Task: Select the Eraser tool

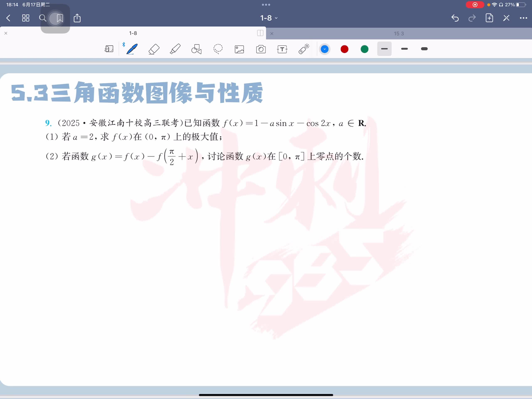Action: coord(154,49)
